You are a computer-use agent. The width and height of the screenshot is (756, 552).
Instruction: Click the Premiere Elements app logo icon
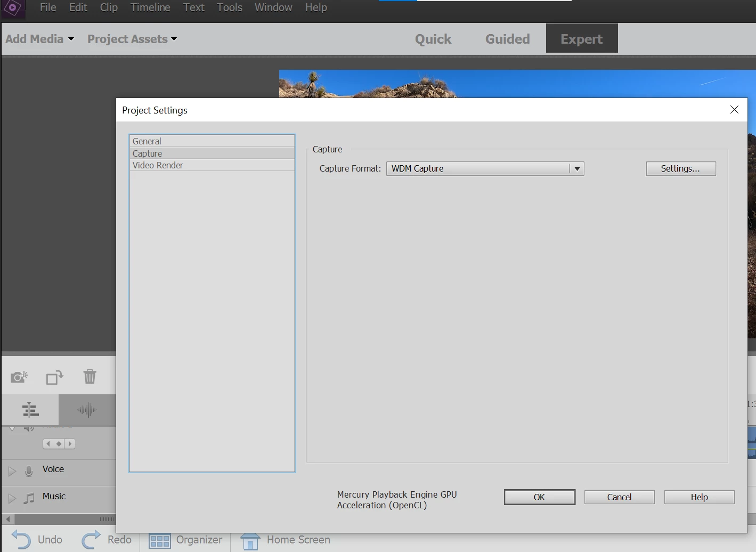13,8
